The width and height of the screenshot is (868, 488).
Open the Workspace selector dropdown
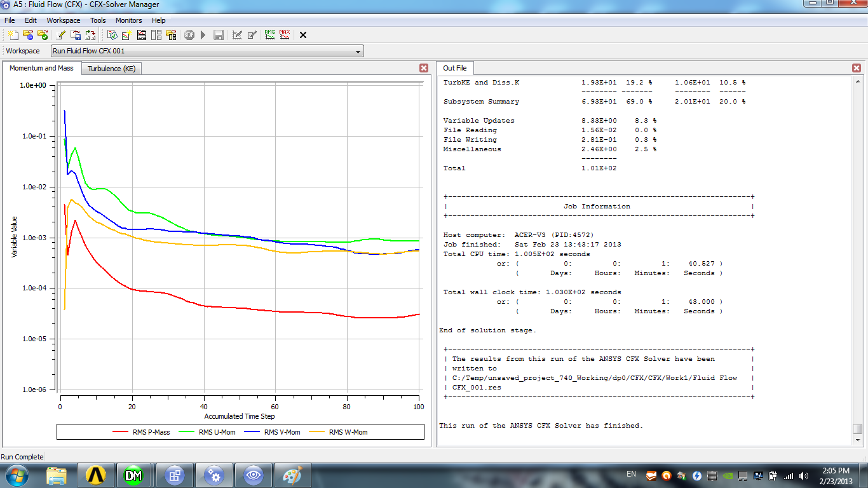[207, 51]
